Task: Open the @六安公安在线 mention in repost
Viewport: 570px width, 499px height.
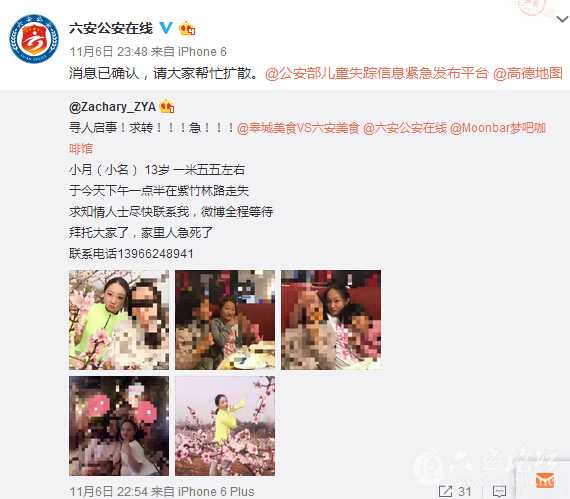Action: click(x=405, y=128)
